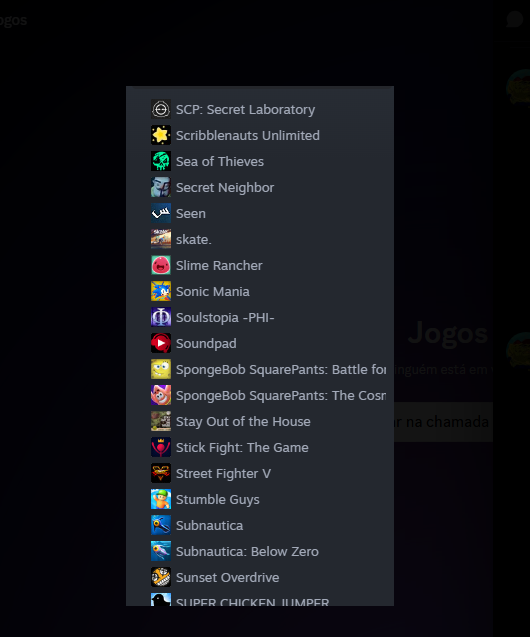Choose the Seen game entry

pos(260,213)
